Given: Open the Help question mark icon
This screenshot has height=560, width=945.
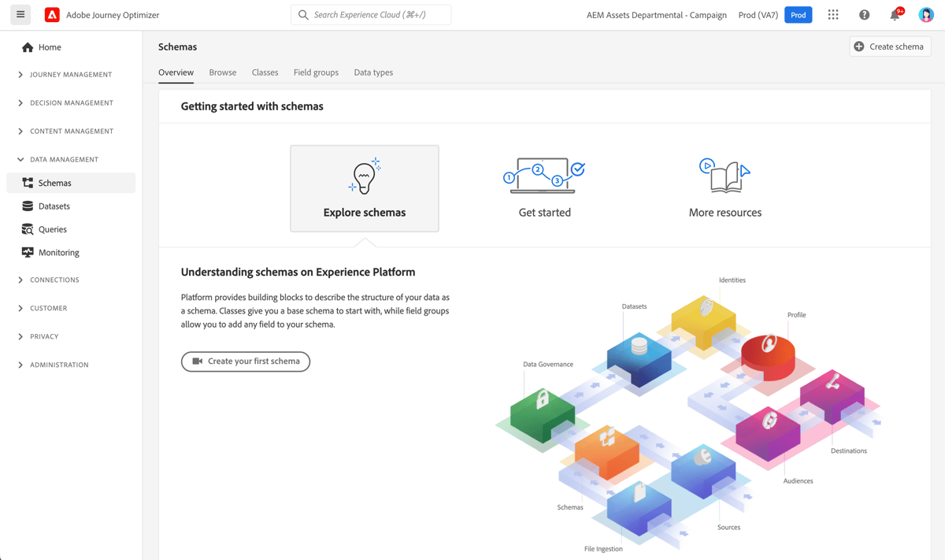Looking at the screenshot, I should tap(864, 14).
